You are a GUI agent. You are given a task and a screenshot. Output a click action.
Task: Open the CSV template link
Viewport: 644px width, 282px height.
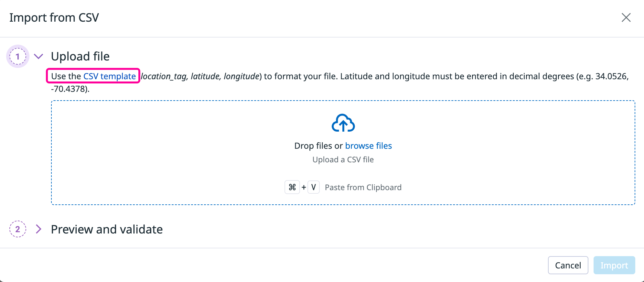[x=110, y=76]
